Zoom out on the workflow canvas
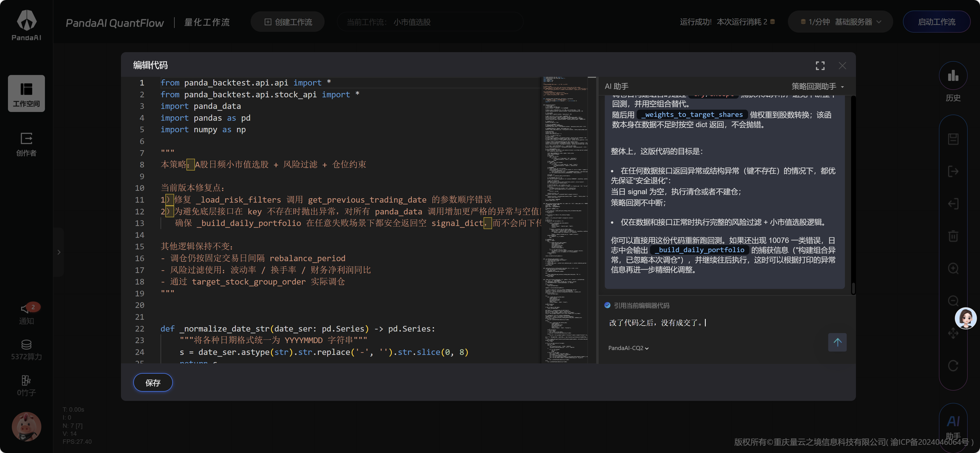This screenshot has height=453, width=980. coord(953,300)
